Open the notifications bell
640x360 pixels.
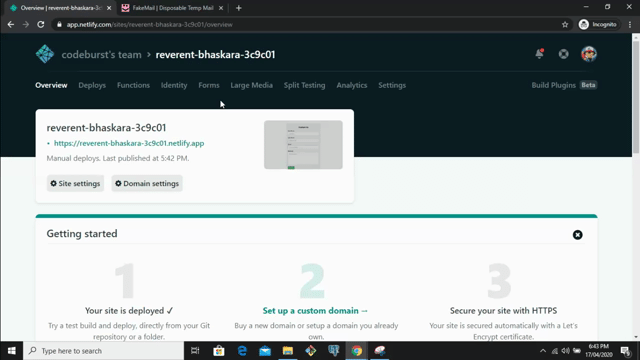click(539, 54)
